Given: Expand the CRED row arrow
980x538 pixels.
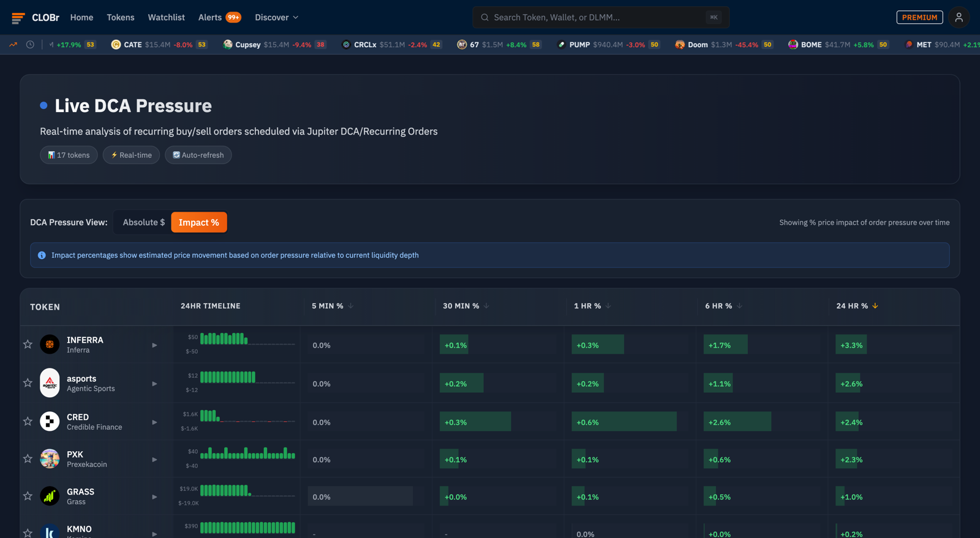Looking at the screenshot, I should click(x=154, y=422).
